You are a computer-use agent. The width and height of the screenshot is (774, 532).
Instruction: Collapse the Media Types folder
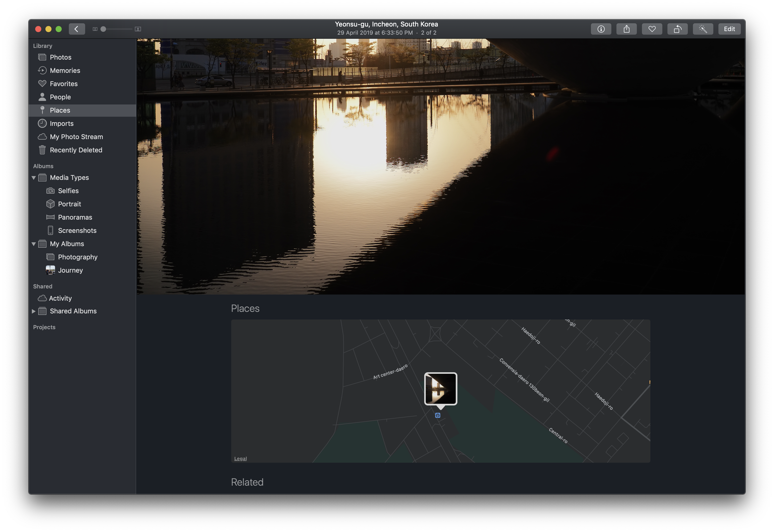point(34,178)
